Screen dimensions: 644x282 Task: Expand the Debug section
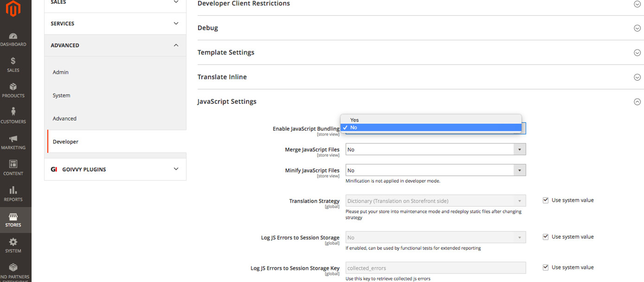click(x=637, y=28)
